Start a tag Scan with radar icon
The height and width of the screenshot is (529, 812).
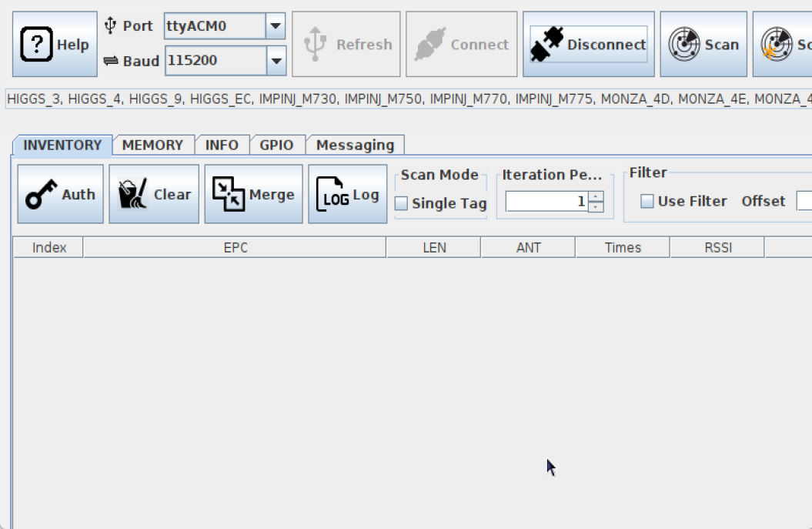pos(703,44)
